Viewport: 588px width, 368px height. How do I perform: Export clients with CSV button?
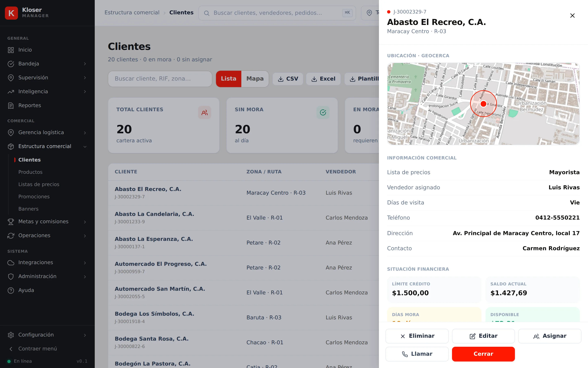[x=288, y=79]
